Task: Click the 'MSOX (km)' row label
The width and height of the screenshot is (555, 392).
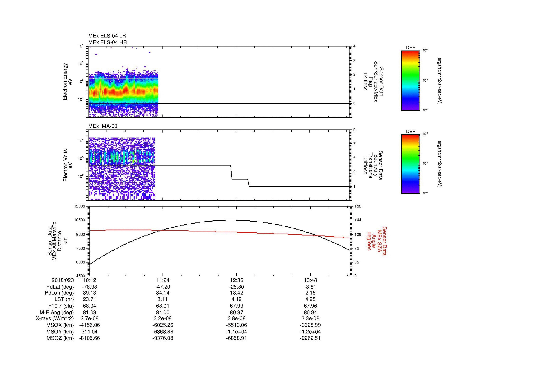Action: point(60,325)
